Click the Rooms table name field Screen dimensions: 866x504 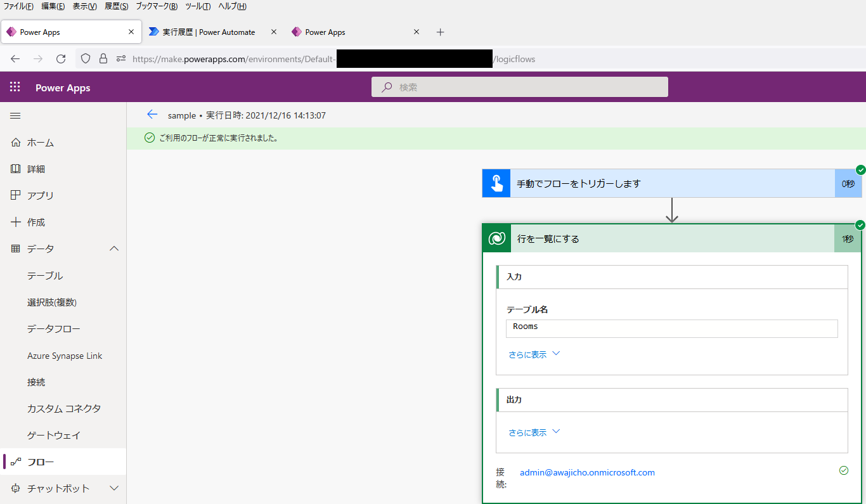click(671, 328)
